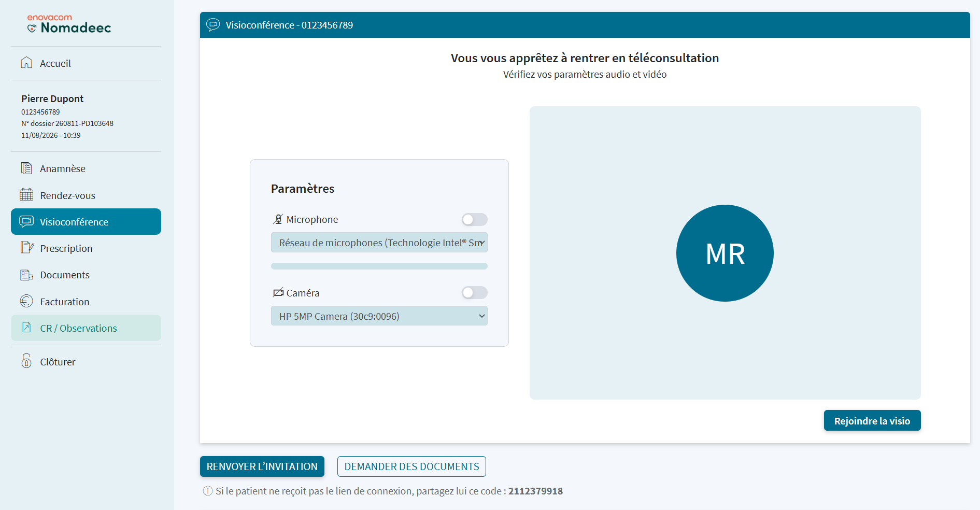Click the Prescription pen icon
Image resolution: width=980 pixels, height=510 pixels.
[27, 248]
